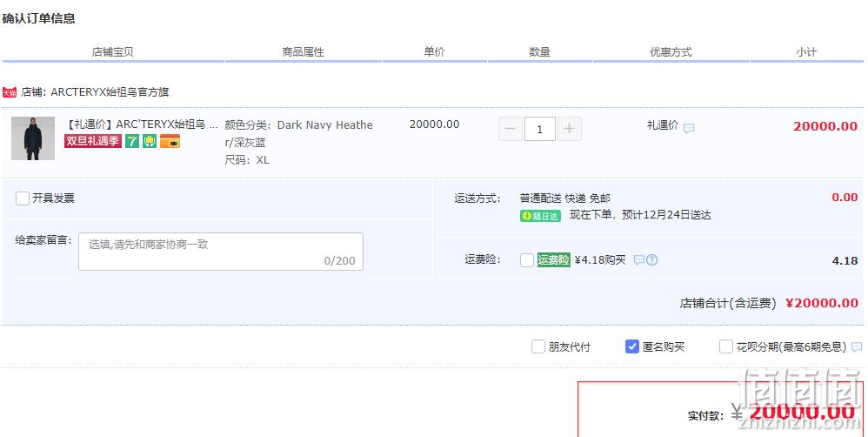Click the 运费险 question mark help icon
Viewport: 868px width, 437px height.
click(652, 259)
